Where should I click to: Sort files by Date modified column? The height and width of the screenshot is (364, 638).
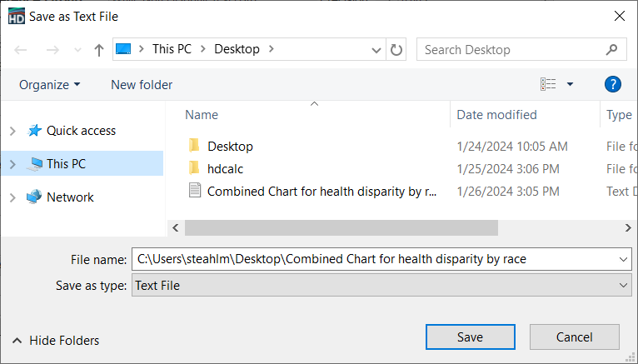(496, 115)
